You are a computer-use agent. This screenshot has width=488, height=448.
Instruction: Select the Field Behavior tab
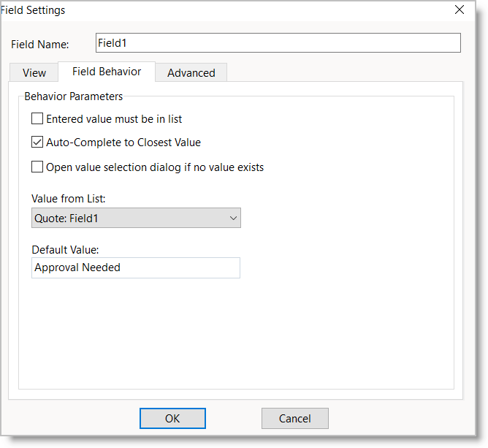pyautogui.click(x=107, y=72)
